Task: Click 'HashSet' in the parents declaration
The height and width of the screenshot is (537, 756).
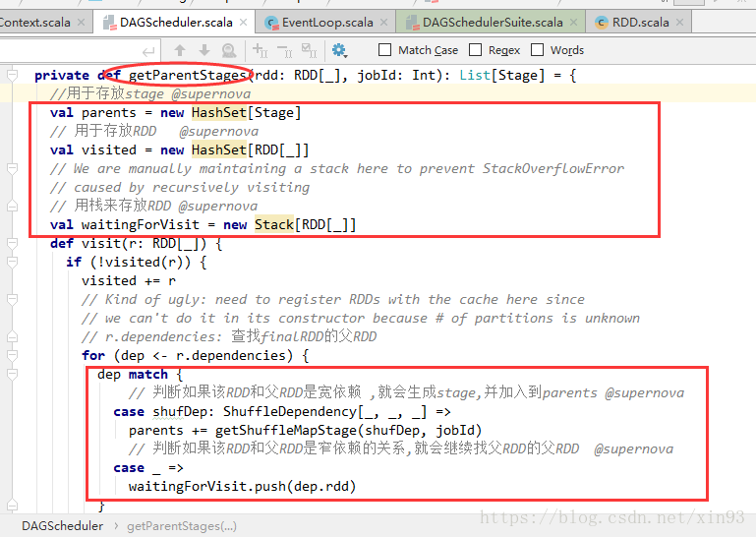Action: [x=219, y=112]
